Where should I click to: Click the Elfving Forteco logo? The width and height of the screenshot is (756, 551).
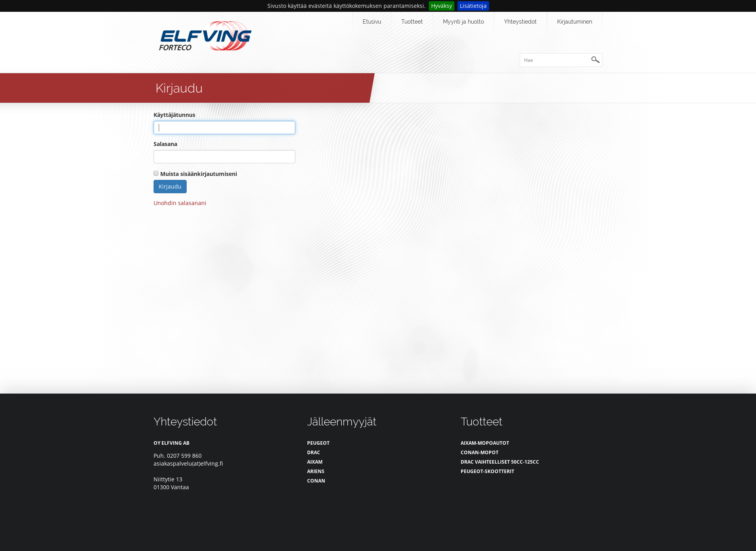205,36
